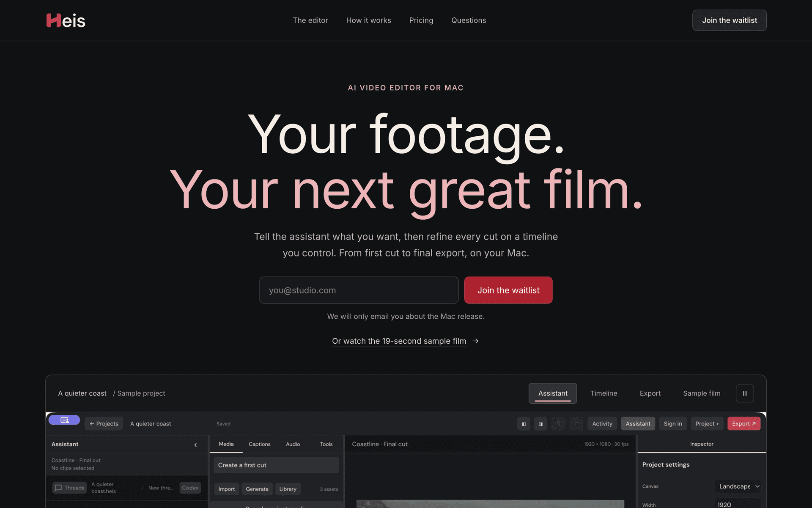Select the Media tab
The height and width of the screenshot is (508, 812).
click(226, 444)
